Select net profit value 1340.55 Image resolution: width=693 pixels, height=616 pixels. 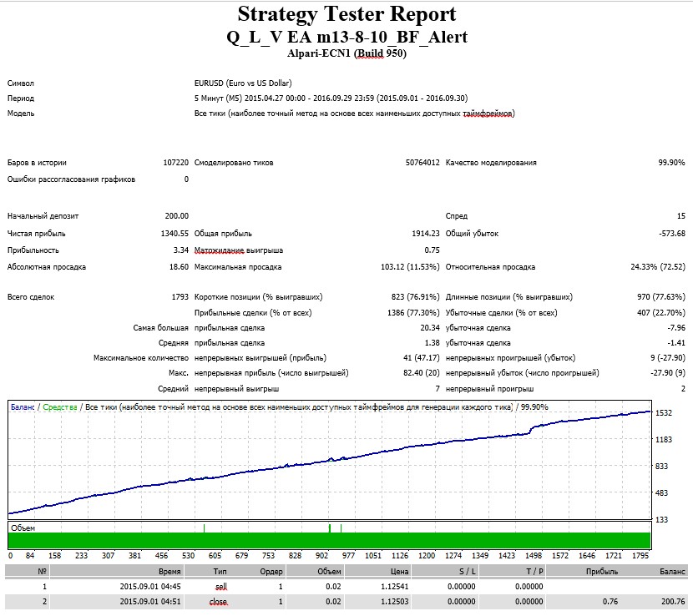coord(175,234)
